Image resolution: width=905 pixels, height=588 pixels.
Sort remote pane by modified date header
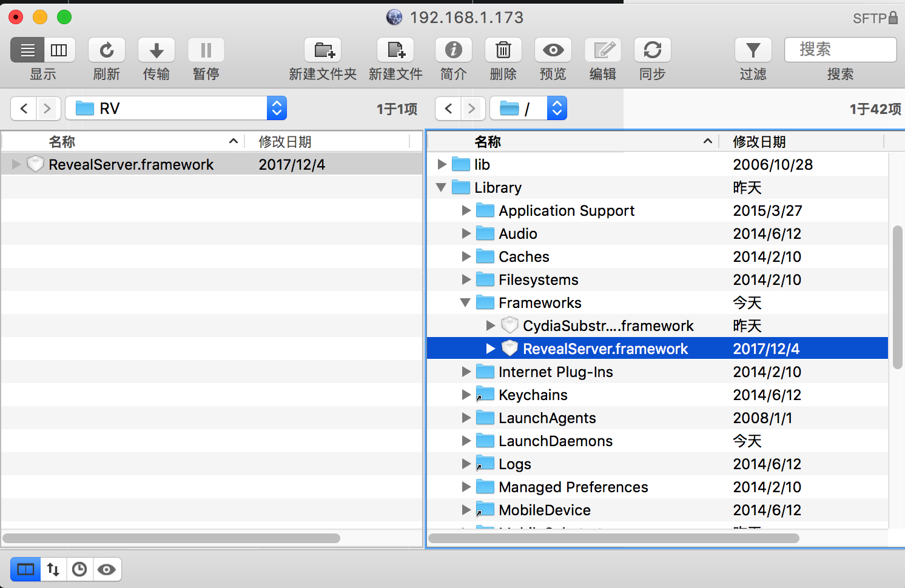[x=801, y=142]
